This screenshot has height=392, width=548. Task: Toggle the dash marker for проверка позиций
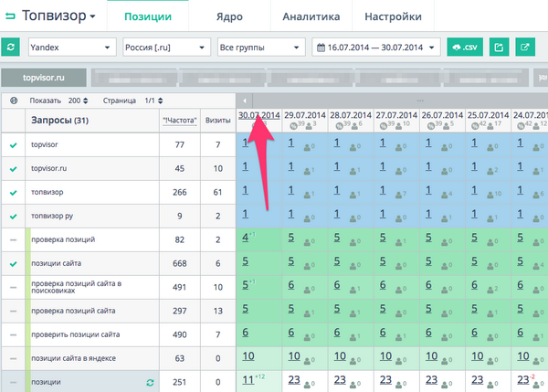click(x=14, y=240)
